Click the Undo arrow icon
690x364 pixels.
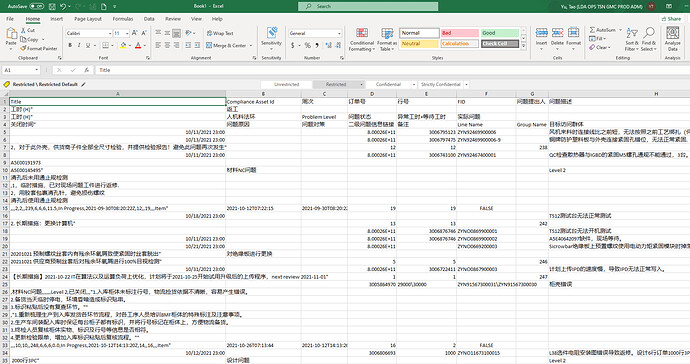[x=63, y=7]
